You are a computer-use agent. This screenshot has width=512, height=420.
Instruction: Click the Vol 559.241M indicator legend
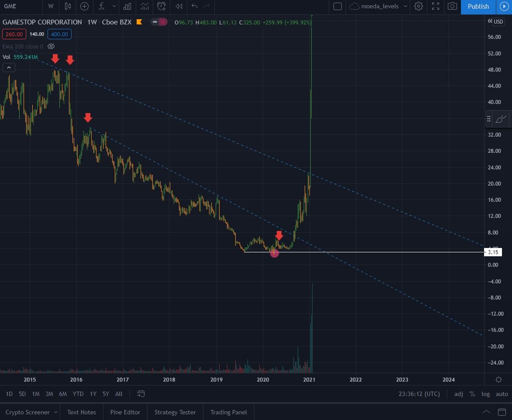coord(20,57)
